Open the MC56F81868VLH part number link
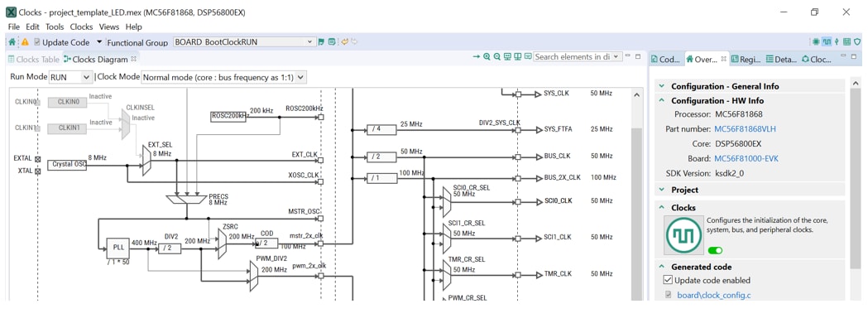 [x=745, y=129]
